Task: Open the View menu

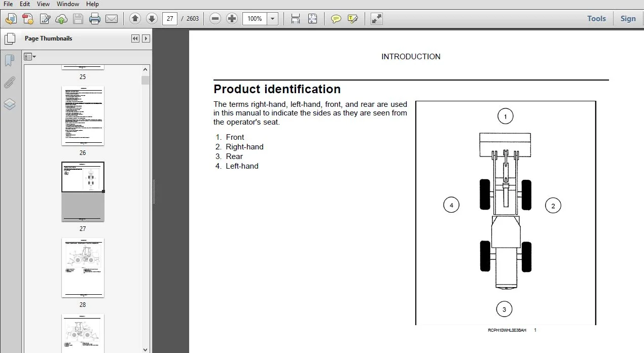Action: 43,4
